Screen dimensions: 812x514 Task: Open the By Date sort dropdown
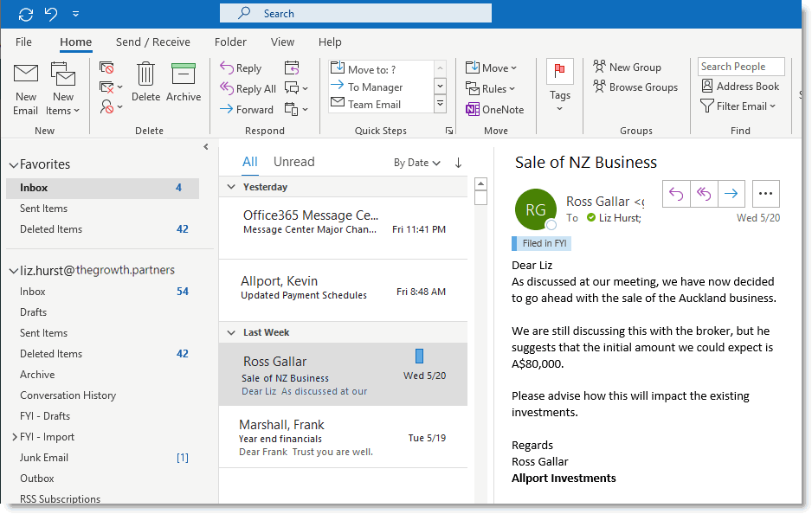[x=416, y=163]
